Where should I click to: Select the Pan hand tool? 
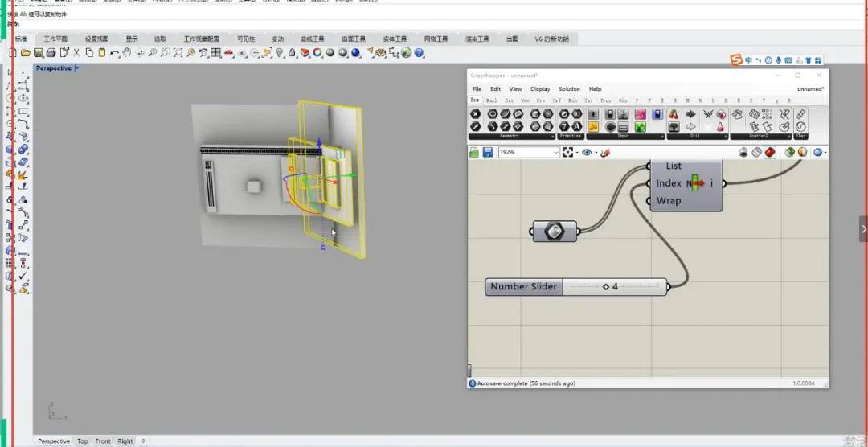pos(127,52)
